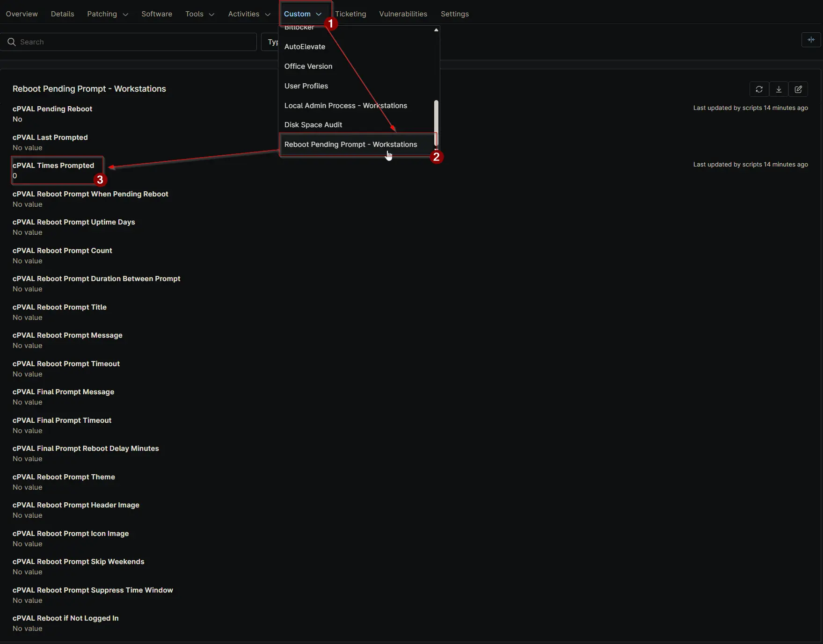Image resolution: width=823 pixels, height=644 pixels.
Task: Click the download export icon
Action: 779,89
